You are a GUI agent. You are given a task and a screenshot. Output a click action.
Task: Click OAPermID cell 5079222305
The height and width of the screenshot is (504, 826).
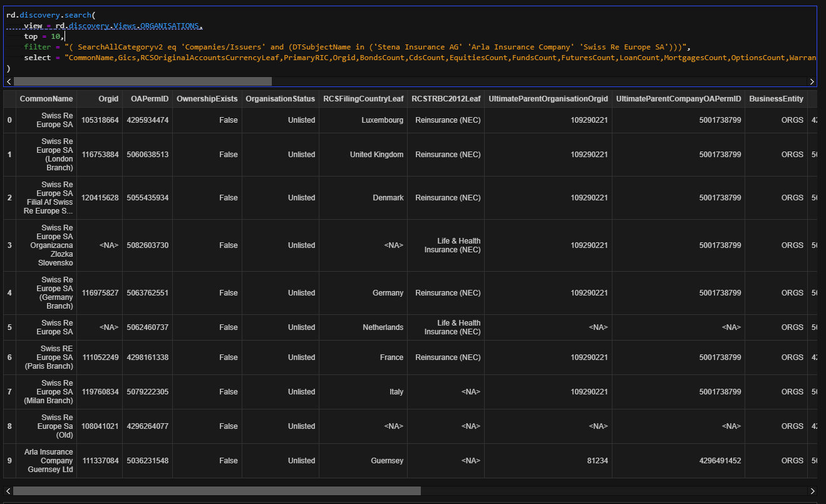pos(148,392)
